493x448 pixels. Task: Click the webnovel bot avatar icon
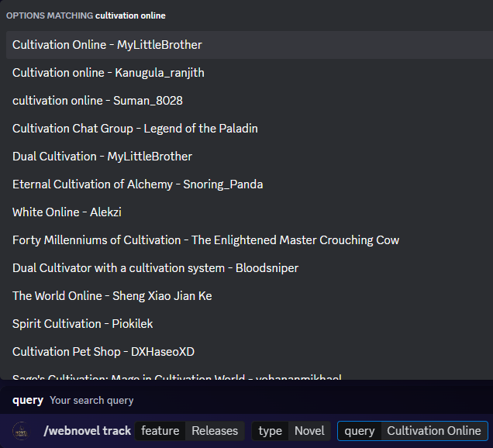click(23, 431)
